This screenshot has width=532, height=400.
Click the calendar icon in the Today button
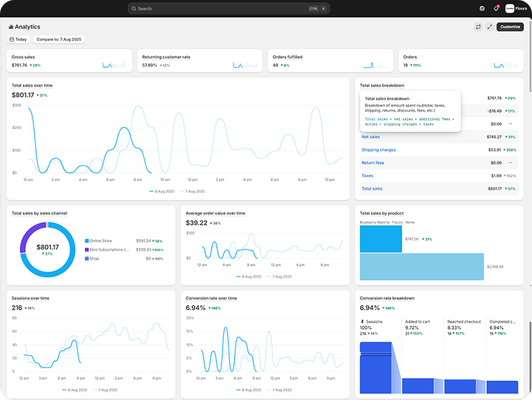point(11,39)
